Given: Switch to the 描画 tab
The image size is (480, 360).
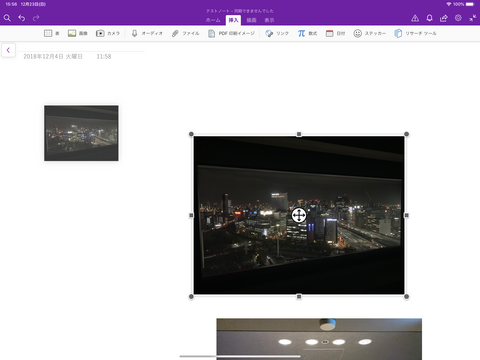Looking at the screenshot, I should pos(251,20).
